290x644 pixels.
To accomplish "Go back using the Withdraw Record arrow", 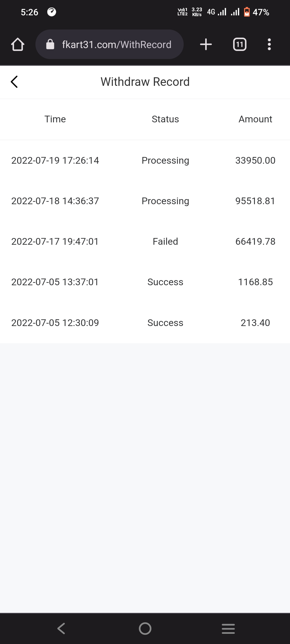I will point(14,82).
